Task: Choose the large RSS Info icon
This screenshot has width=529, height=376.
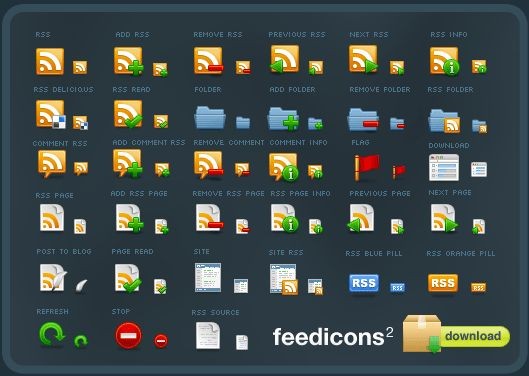Action: [445, 61]
